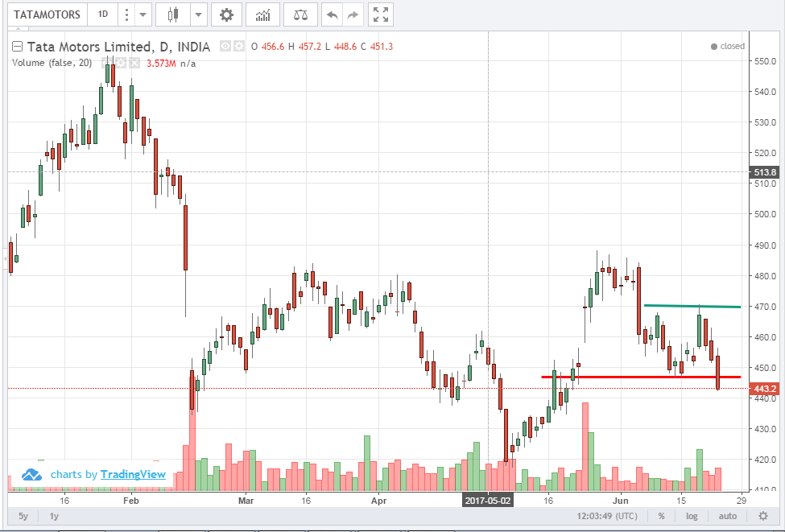The image size is (785, 532).
Task: Set the range to 5y
Action: 23,516
